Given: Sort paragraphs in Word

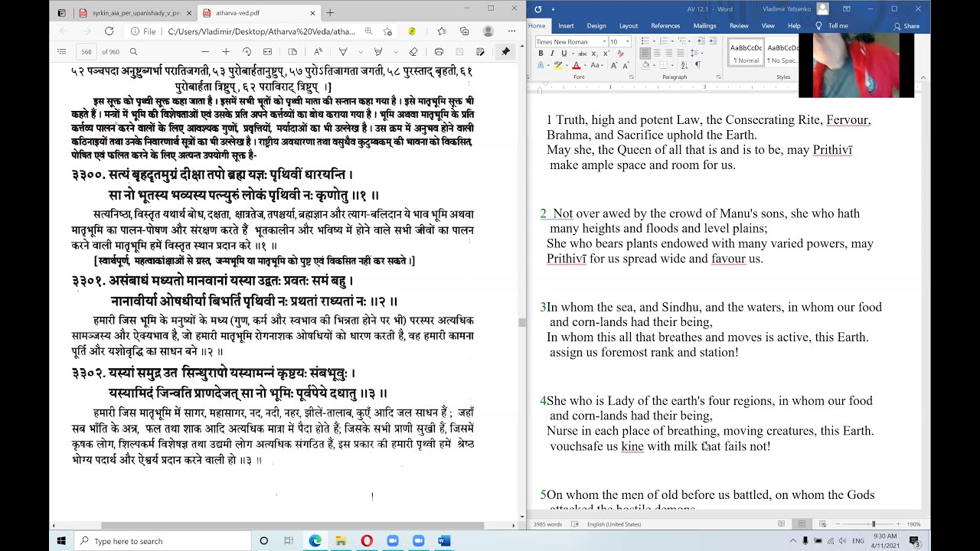Looking at the screenshot, I should point(684,65).
